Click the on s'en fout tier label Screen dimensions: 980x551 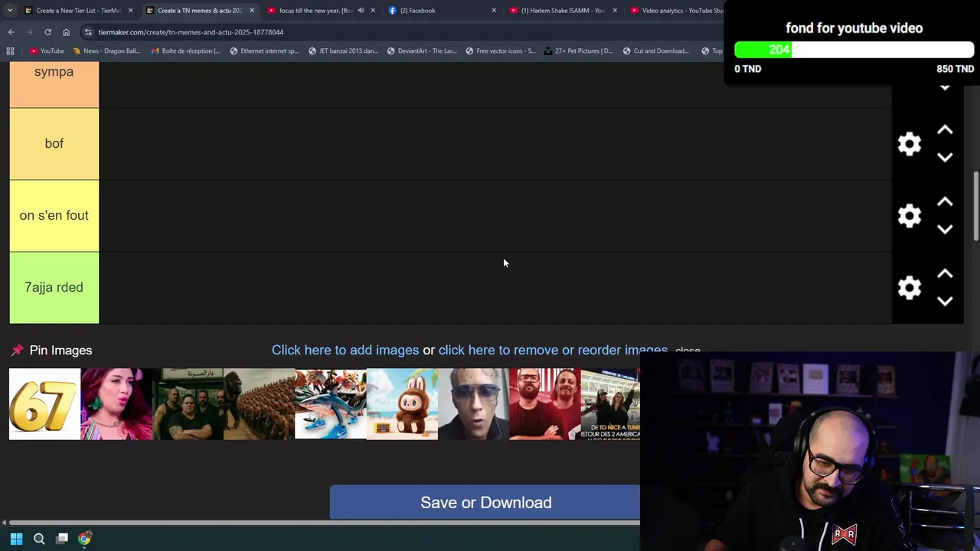(54, 216)
